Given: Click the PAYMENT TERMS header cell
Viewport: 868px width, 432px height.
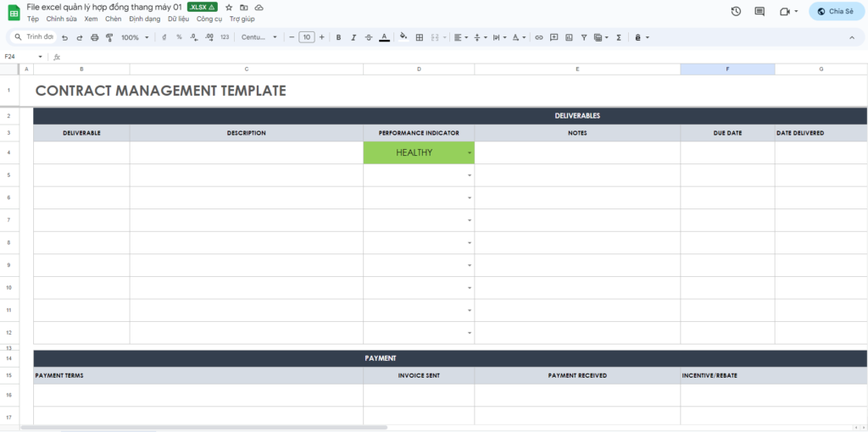Looking at the screenshot, I should click(x=198, y=375).
